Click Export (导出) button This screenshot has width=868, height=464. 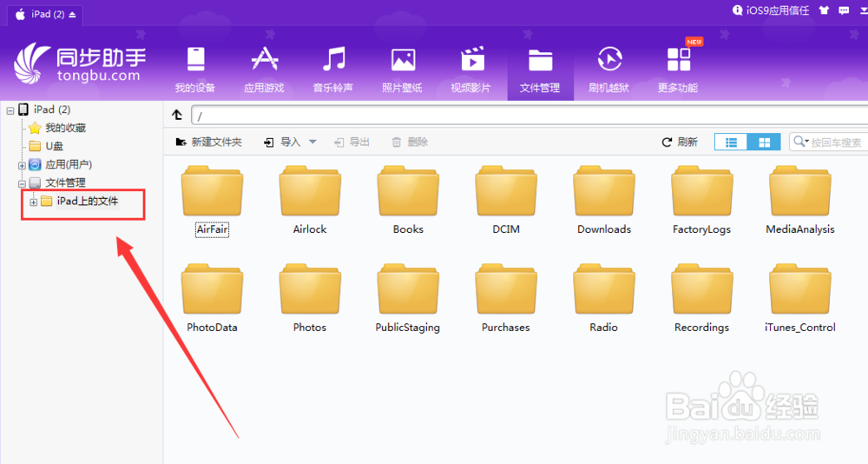pos(352,143)
